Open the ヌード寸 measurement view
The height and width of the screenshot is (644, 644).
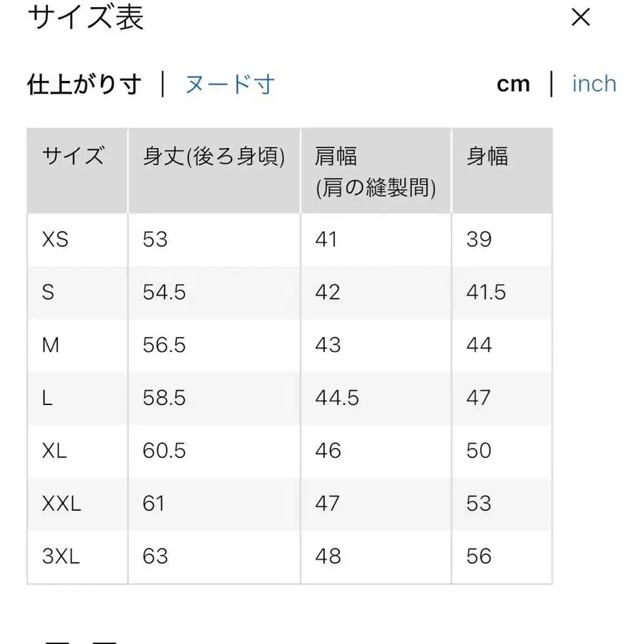[x=229, y=84]
